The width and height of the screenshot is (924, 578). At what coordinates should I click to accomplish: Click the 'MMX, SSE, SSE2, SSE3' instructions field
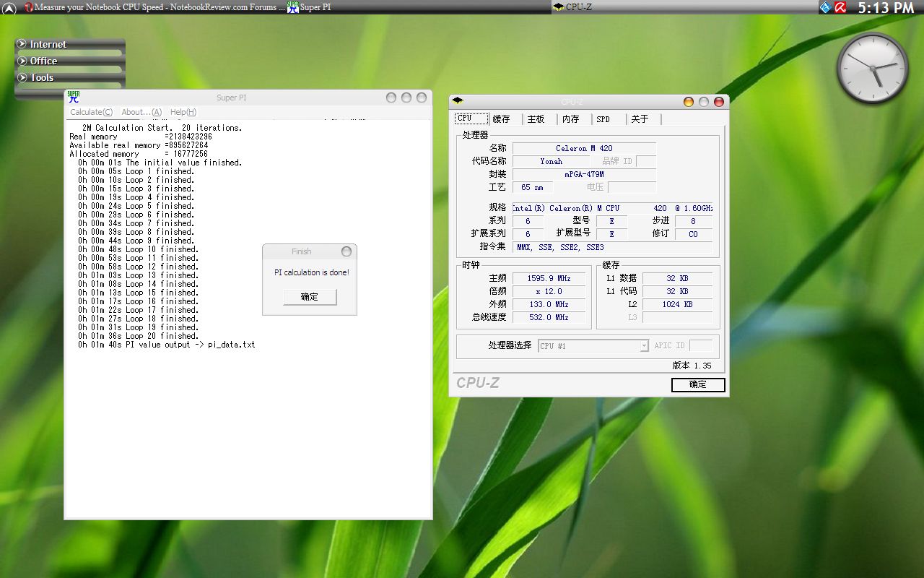click(613, 247)
